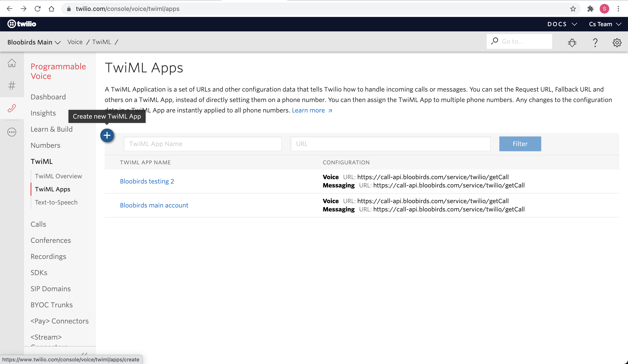Go to browser home page
The width and height of the screenshot is (628, 364).
click(x=51, y=9)
